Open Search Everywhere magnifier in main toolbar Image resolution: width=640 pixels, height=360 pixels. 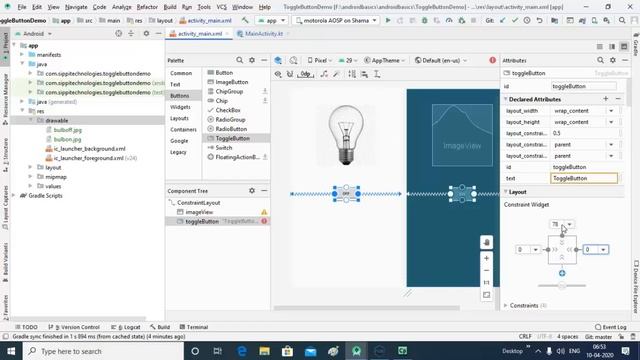click(622, 20)
